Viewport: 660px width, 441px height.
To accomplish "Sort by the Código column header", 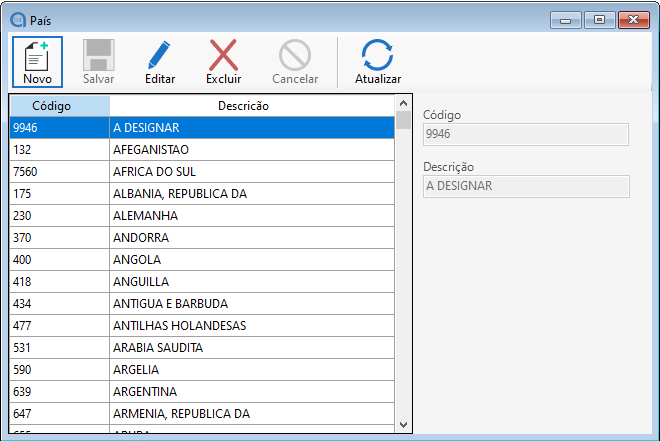I will pyautogui.click(x=58, y=106).
